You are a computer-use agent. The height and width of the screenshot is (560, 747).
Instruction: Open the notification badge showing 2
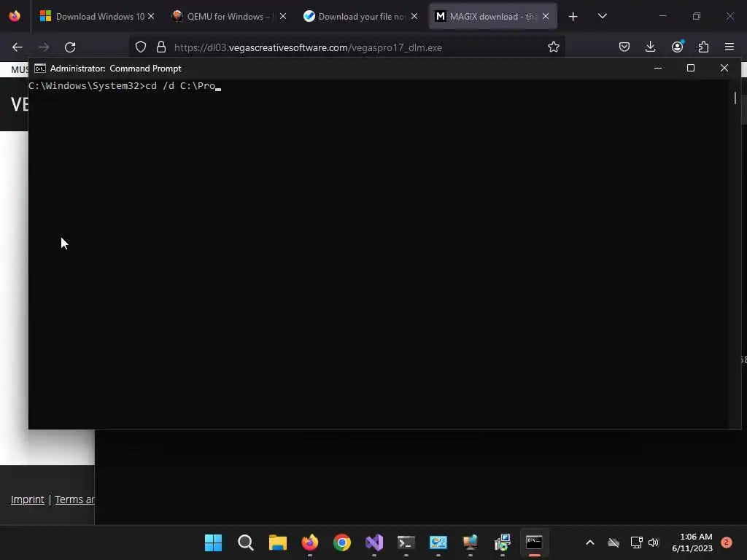pyautogui.click(x=727, y=542)
